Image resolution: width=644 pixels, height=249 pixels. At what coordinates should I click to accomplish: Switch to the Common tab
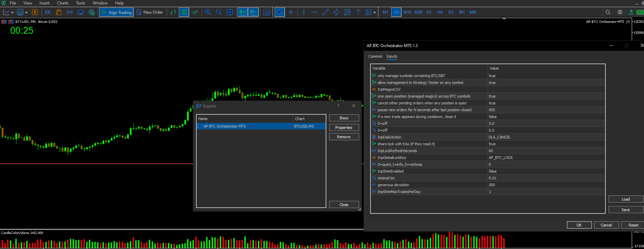[x=375, y=57]
